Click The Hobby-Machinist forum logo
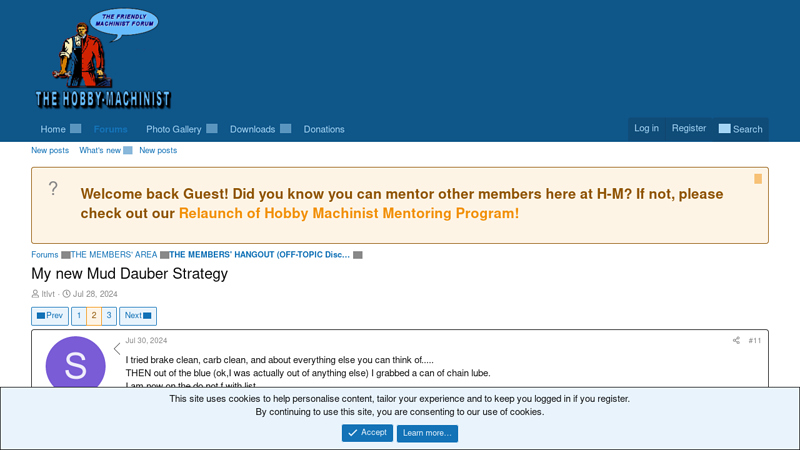The height and width of the screenshot is (450, 800). pos(103,59)
